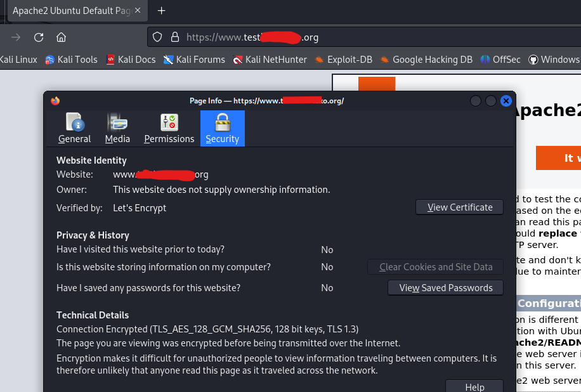Open the tracking protection shield icon
The image size is (581, 392).
tap(157, 37)
